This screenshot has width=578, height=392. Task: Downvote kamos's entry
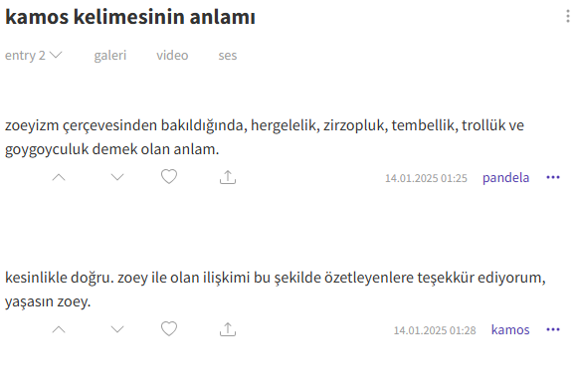pyautogui.click(x=117, y=329)
